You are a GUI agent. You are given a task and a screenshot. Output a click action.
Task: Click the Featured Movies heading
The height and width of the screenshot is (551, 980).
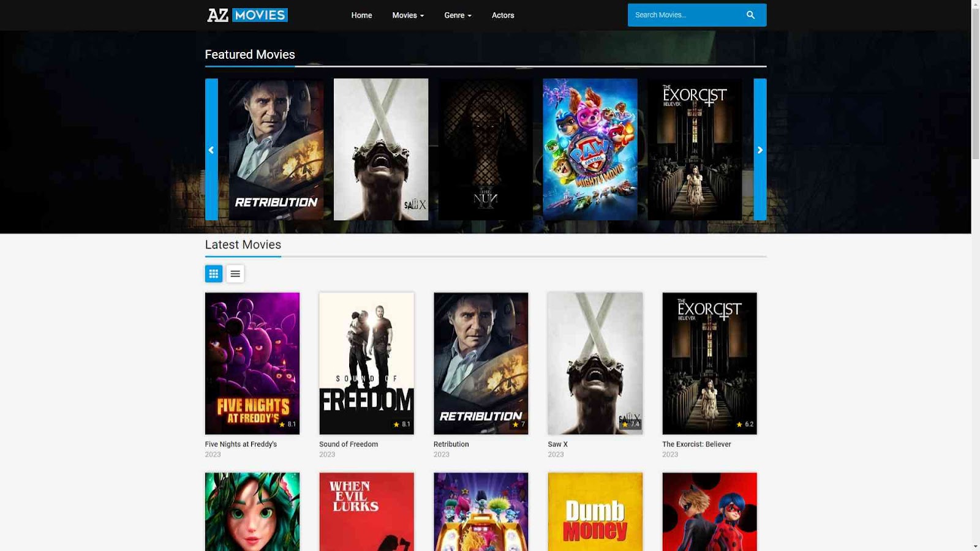[x=250, y=54]
